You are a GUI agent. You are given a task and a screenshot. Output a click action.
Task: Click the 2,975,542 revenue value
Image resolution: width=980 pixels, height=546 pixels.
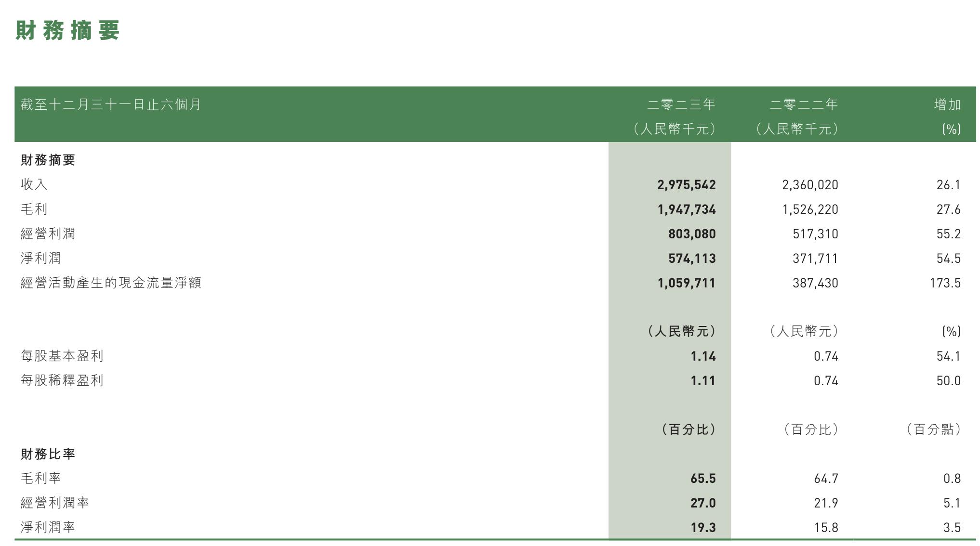(x=686, y=185)
